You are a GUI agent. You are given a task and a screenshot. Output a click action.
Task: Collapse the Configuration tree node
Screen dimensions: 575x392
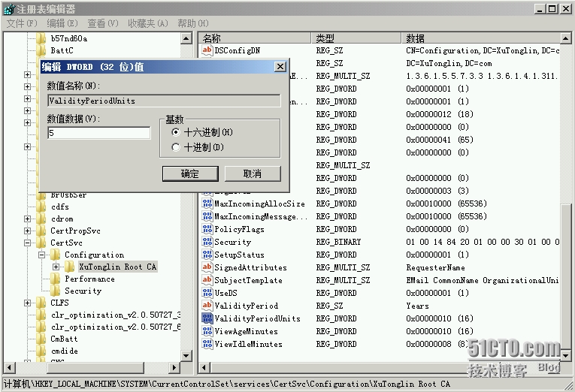coord(42,255)
